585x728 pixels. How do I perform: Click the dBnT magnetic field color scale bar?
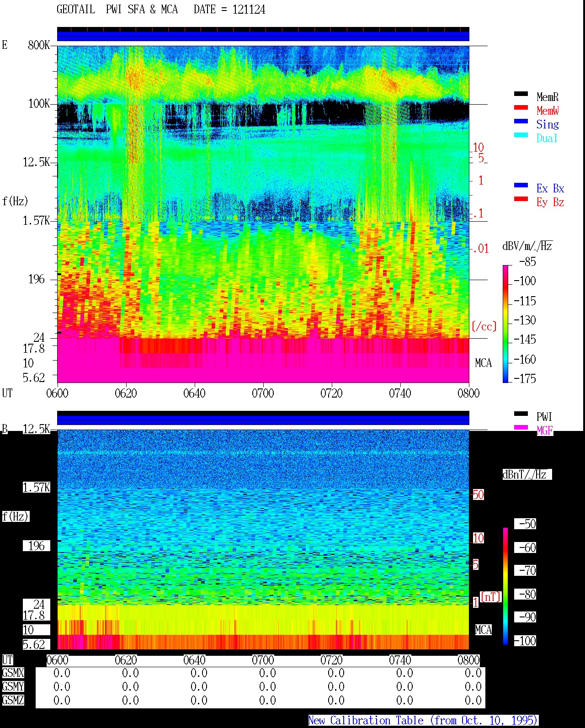point(505,586)
